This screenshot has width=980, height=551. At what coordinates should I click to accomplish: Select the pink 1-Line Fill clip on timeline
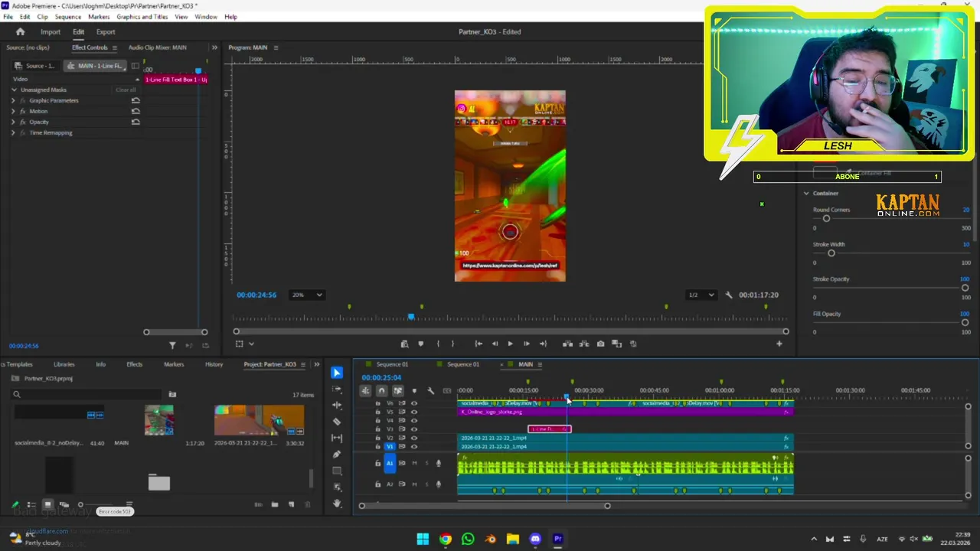[x=549, y=429]
